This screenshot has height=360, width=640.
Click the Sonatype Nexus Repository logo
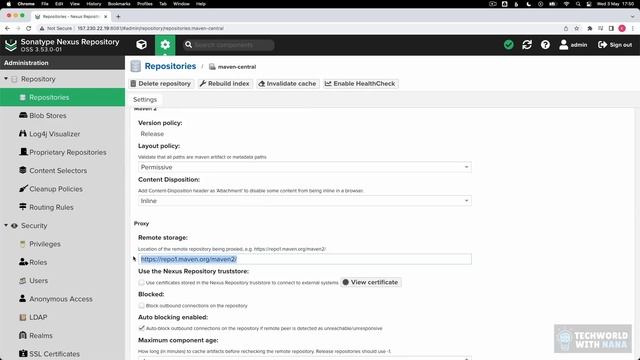coord(11,45)
